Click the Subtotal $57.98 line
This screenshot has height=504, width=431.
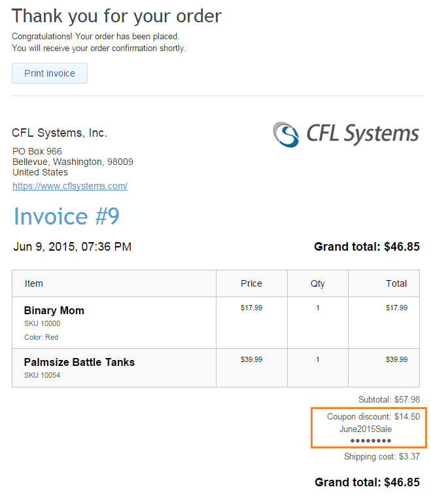pos(389,399)
